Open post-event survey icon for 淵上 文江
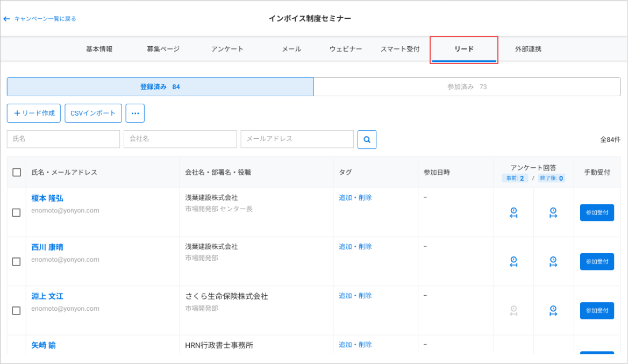Screen dimensions: 628x364 553,310
